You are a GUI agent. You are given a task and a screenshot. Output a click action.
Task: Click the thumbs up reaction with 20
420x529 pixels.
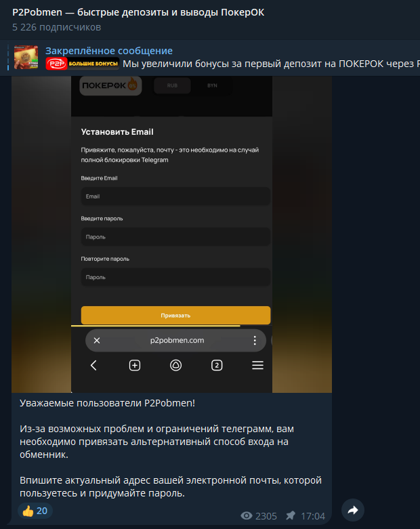[35, 511]
